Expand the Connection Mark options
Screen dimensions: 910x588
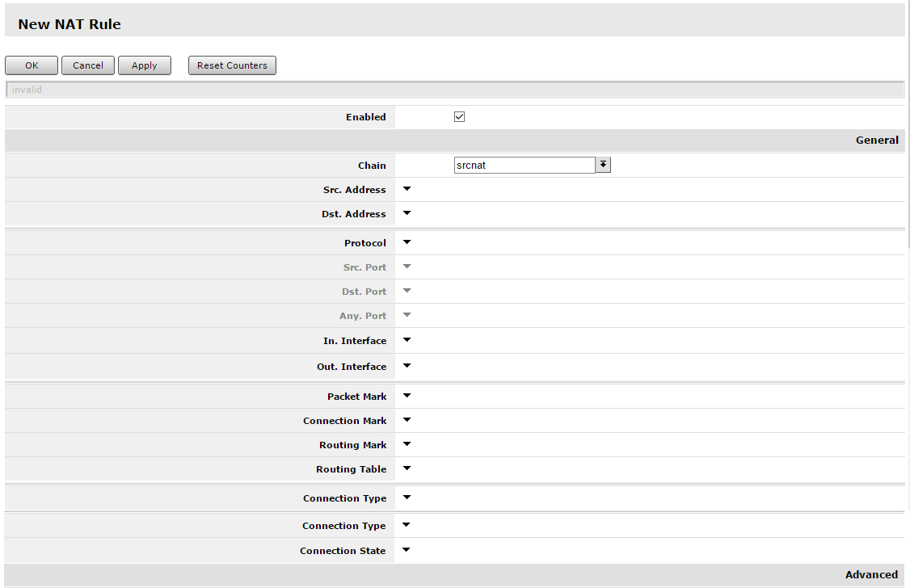406,420
